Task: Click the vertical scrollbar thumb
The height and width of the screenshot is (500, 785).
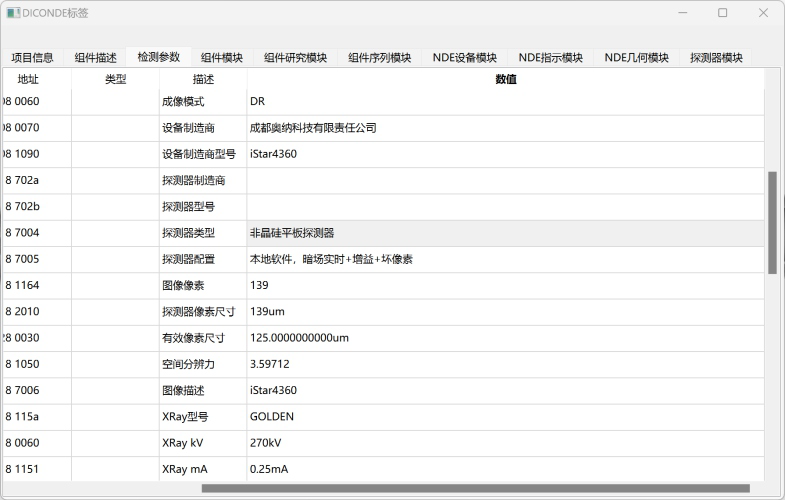Action: point(772,222)
